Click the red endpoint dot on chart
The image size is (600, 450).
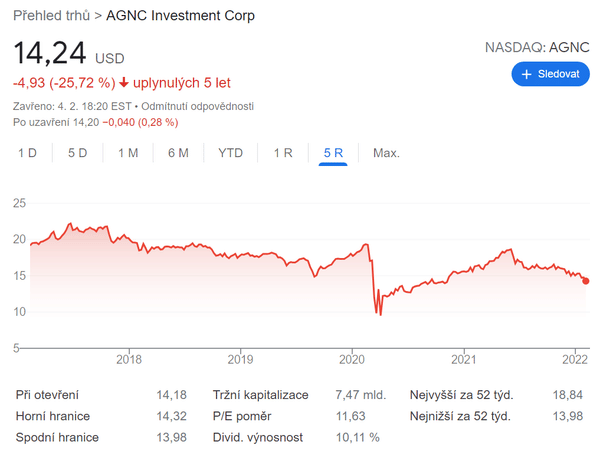(x=586, y=281)
